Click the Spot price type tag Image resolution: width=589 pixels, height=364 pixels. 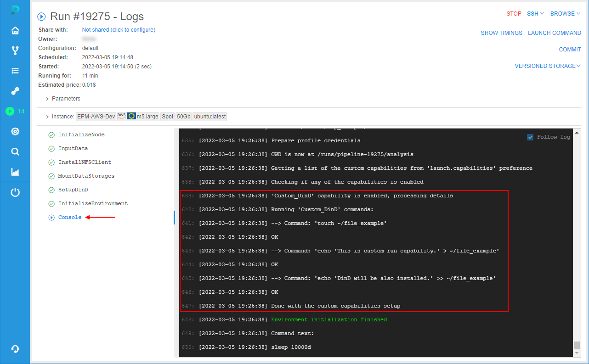tap(168, 117)
